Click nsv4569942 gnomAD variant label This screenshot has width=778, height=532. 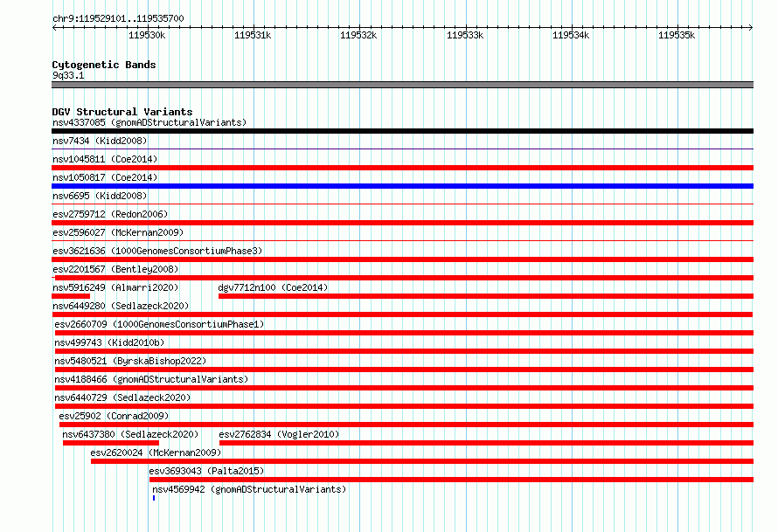[x=249, y=489]
